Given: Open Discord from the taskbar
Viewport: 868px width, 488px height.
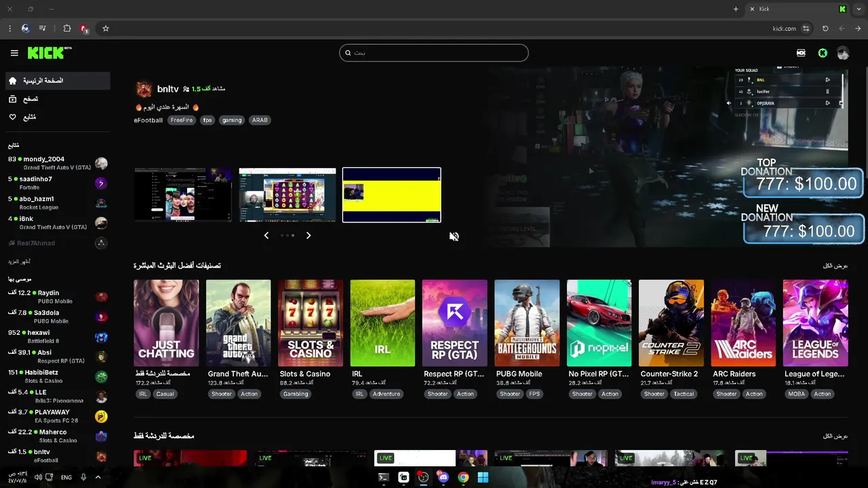Looking at the screenshot, I should pyautogui.click(x=443, y=477).
